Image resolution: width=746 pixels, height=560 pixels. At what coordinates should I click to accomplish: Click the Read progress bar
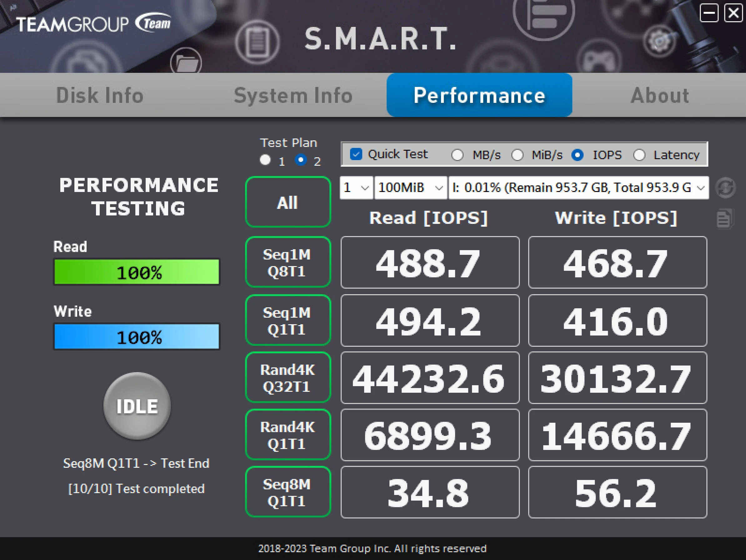136,271
